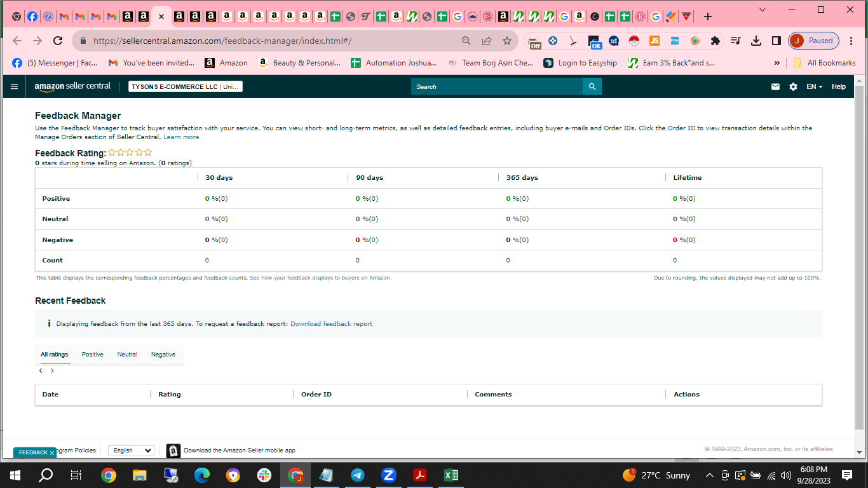Open the Messenger bookmark
868x488 pixels.
tap(55, 63)
